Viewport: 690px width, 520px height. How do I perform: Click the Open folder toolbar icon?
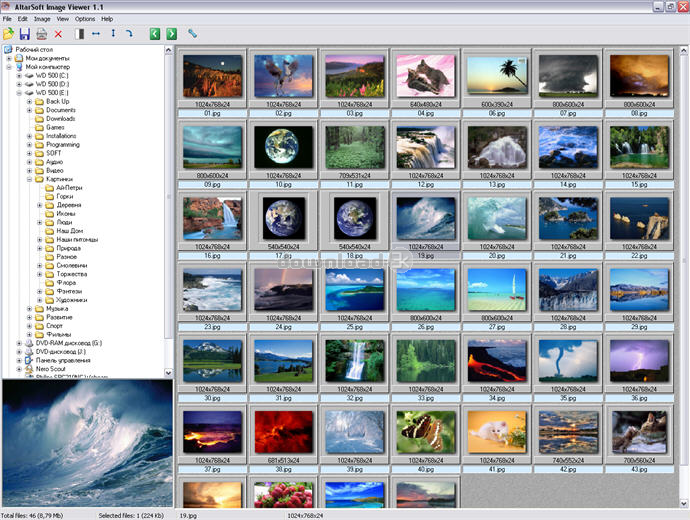point(8,34)
